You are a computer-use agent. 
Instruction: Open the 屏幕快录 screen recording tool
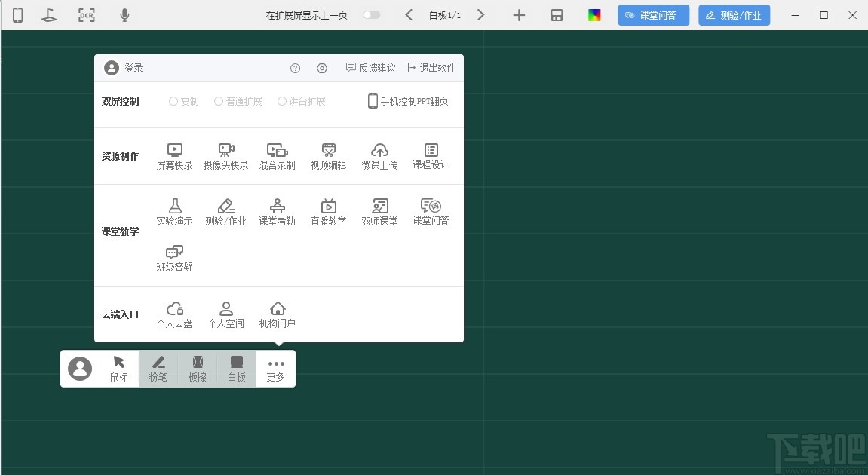coord(174,156)
